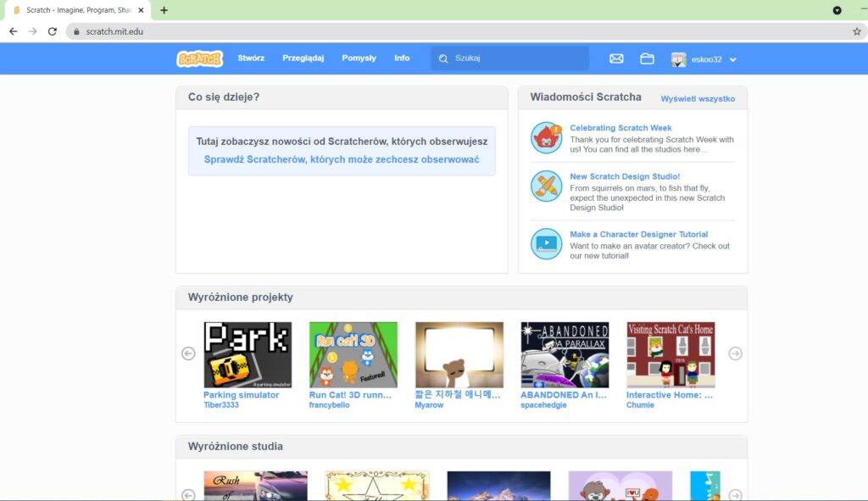Click the New Scratch Design Studio icon
The image size is (868, 501).
point(546,186)
